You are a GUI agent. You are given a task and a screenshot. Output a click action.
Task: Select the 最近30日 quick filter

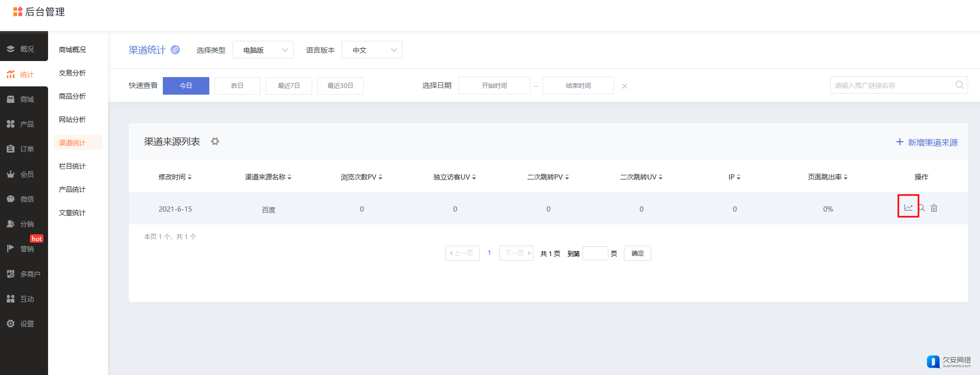341,86
